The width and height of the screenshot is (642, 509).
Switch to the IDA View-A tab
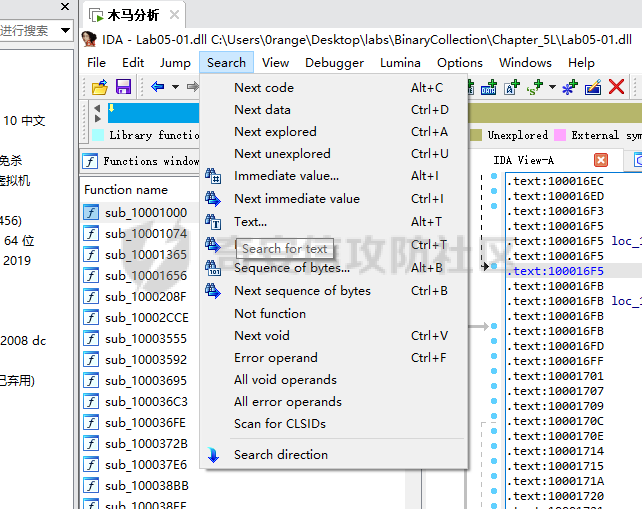point(523,160)
